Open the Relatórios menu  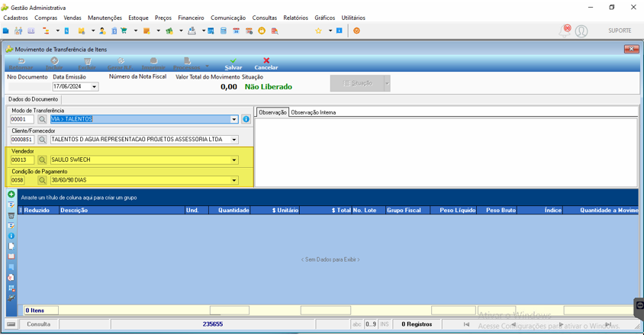pos(296,18)
